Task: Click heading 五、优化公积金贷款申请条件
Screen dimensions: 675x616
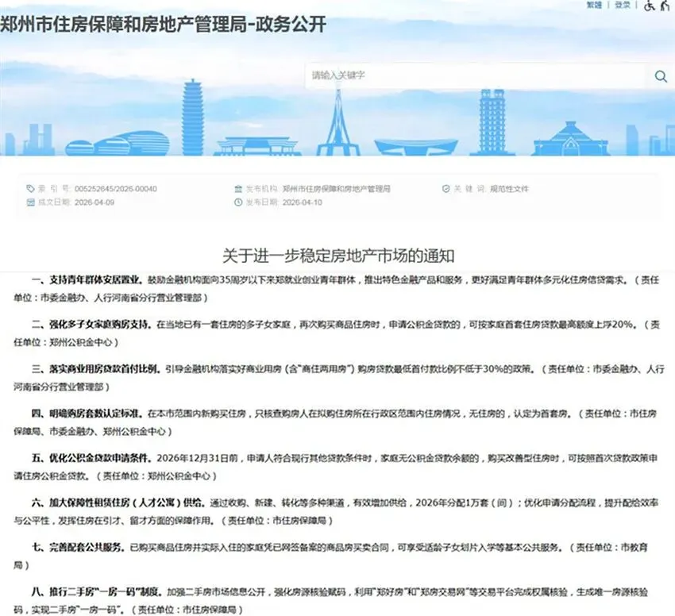Action: tap(91, 458)
